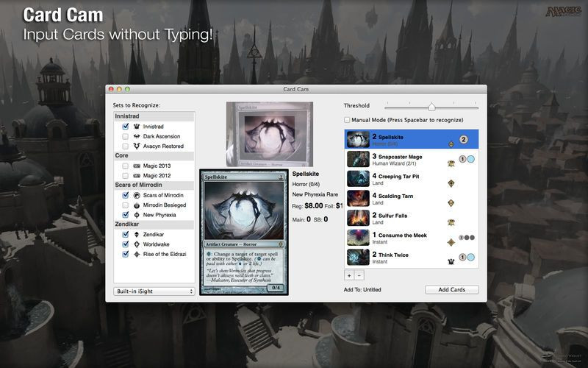This screenshot has height=368, width=588.
Task: Select the Scalding Tarn card name
Action: [395, 196]
